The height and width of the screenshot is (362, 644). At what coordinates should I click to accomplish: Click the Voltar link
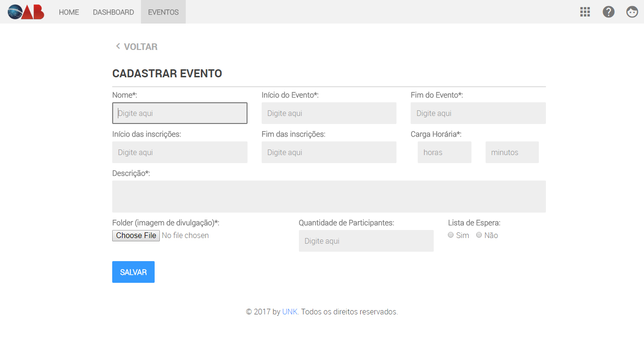[x=140, y=47]
